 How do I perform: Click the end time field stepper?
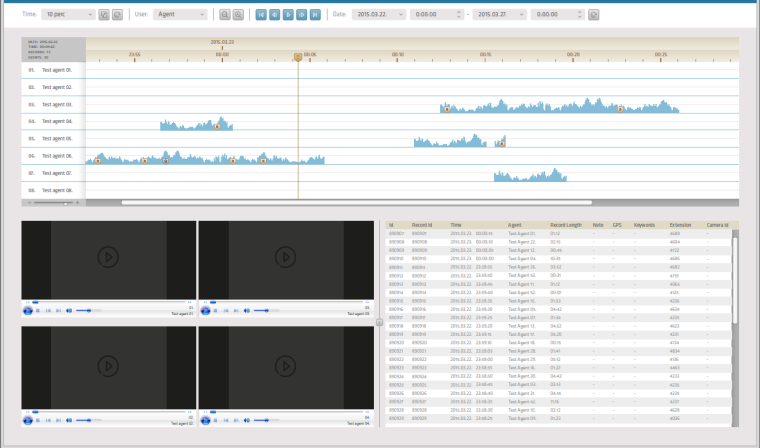point(579,15)
